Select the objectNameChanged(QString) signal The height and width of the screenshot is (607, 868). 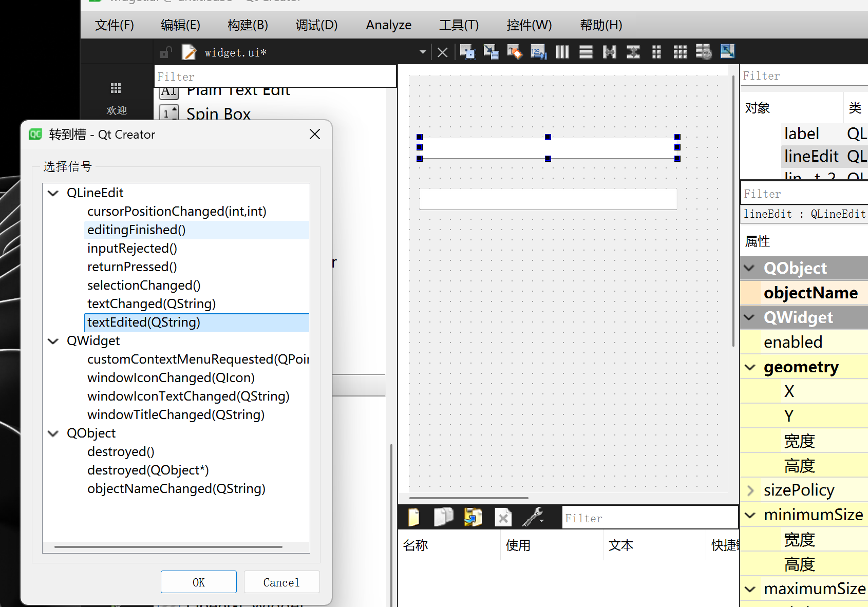(176, 489)
